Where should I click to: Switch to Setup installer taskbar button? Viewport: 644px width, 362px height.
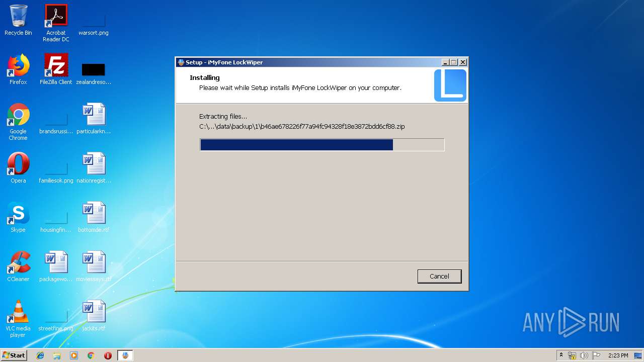click(x=125, y=355)
